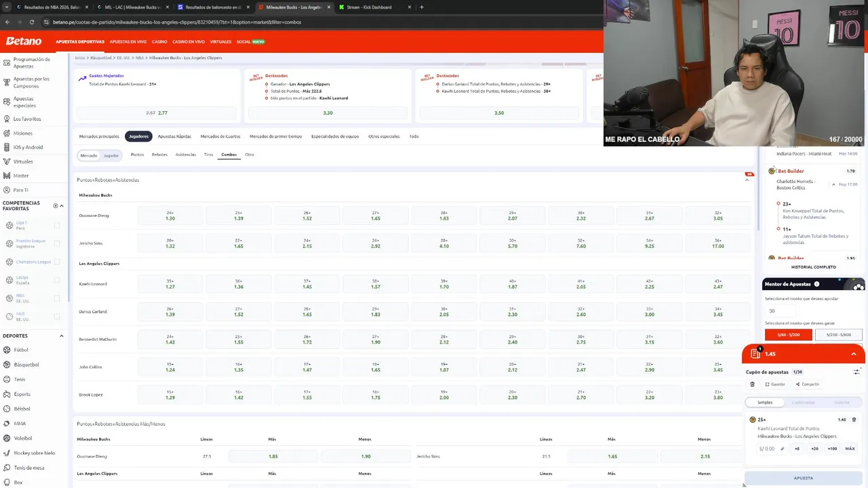Open Apuestas Rápidas tab
Screen dimensions: 868x488
tap(174, 136)
